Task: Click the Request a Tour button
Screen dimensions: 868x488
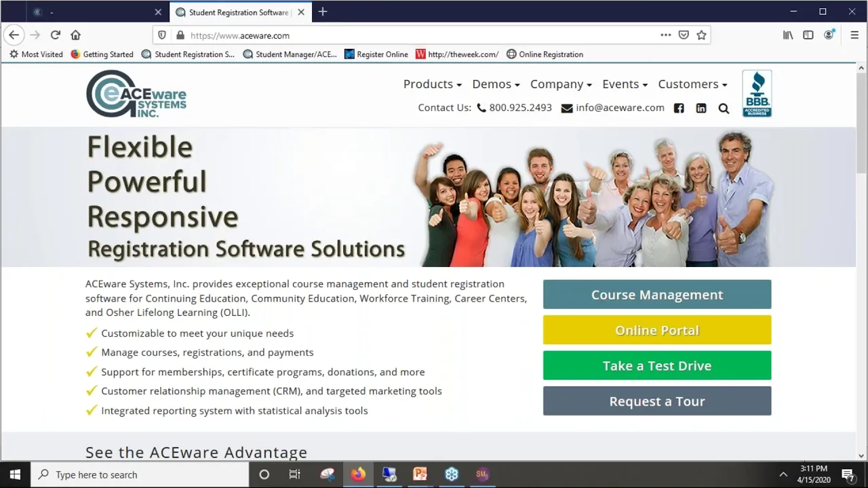Action: tap(657, 401)
